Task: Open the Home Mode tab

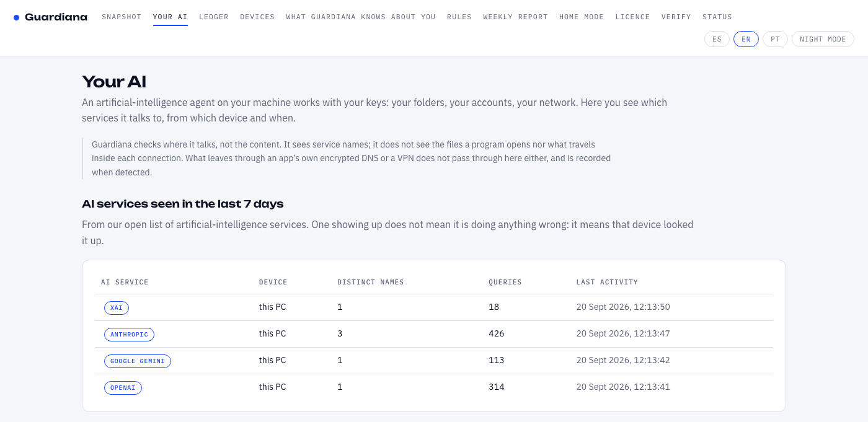Action: tap(582, 17)
